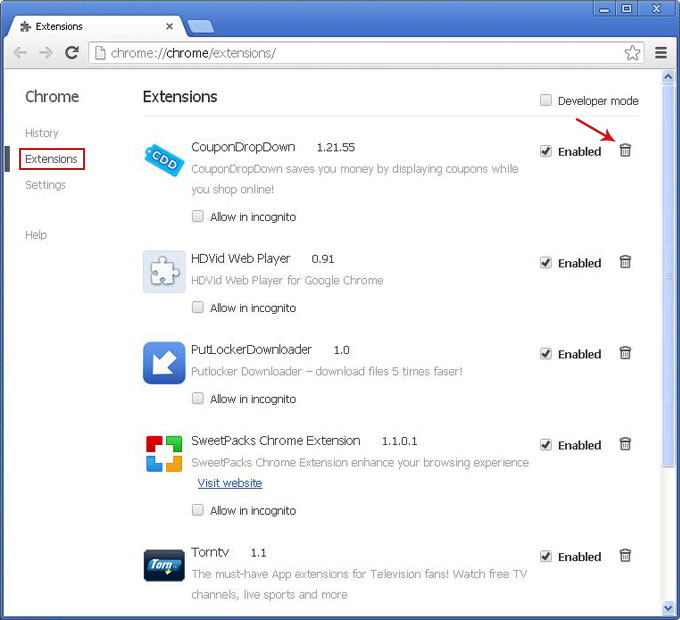Maximize the Chrome window
The width and height of the screenshot is (680, 620).
(x=626, y=9)
